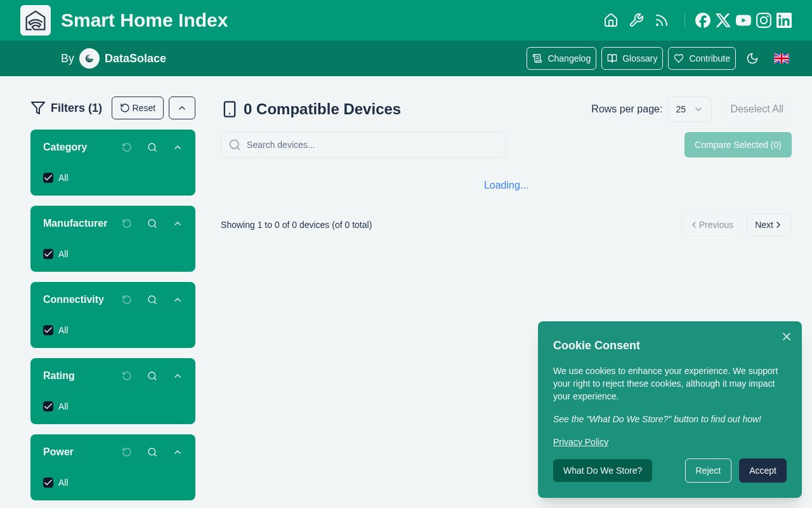Uncheck All under Manufacturer
This screenshot has width=812, height=508.
click(x=48, y=254)
